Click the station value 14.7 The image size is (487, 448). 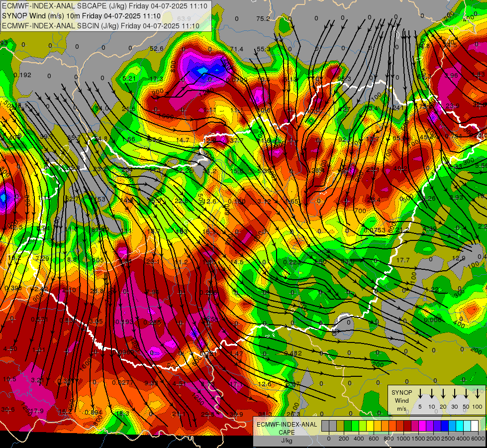[183, 140]
